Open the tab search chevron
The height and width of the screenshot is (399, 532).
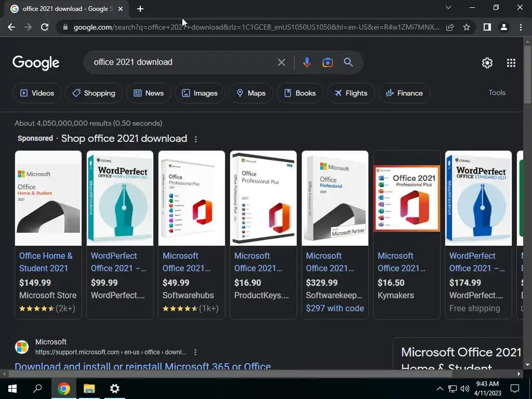(x=448, y=7)
